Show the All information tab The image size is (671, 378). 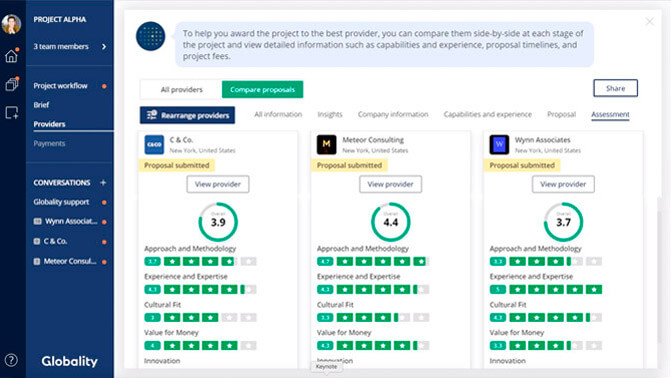tap(278, 114)
